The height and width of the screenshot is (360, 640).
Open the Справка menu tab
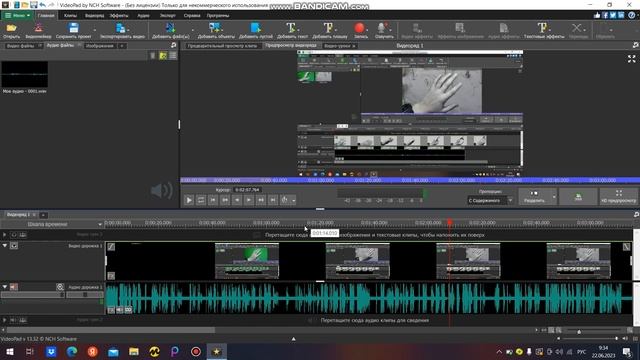pyautogui.click(x=192, y=16)
